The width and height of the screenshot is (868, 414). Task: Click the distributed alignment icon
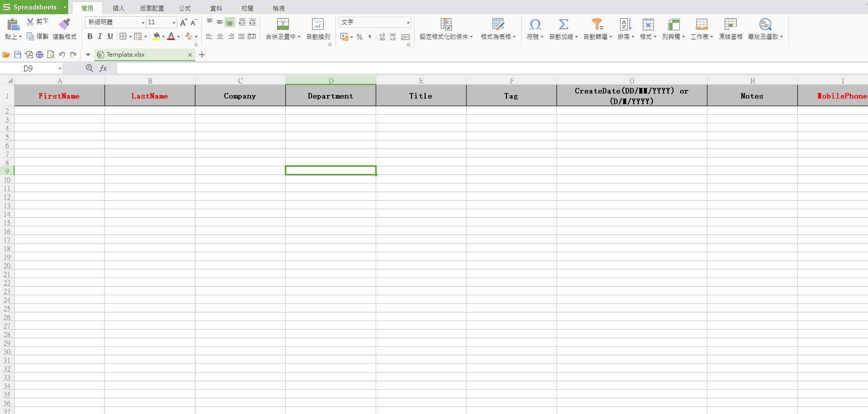pyautogui.click(x=251, y=36)
